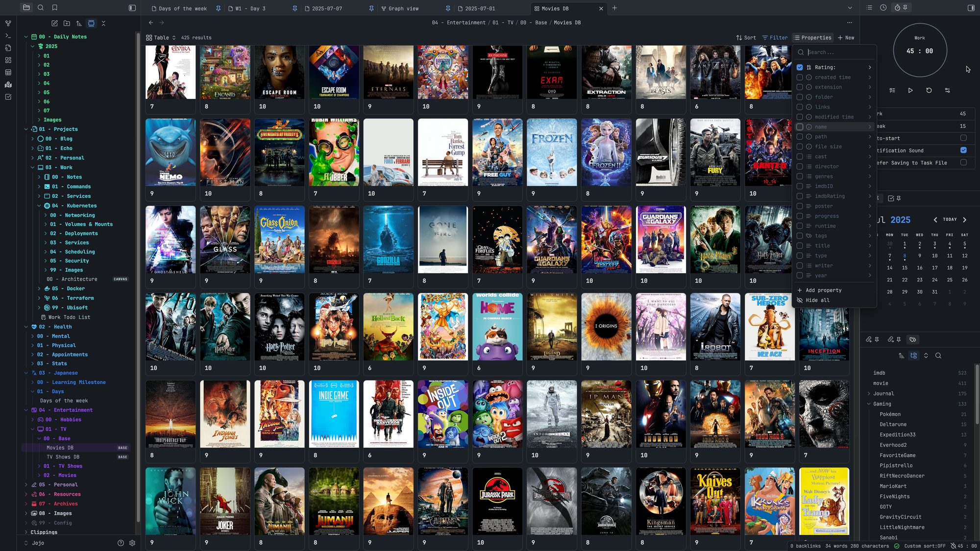Click the Filter button
The height and width of the screenshot is (551, 980).
(x=775, y=38)
